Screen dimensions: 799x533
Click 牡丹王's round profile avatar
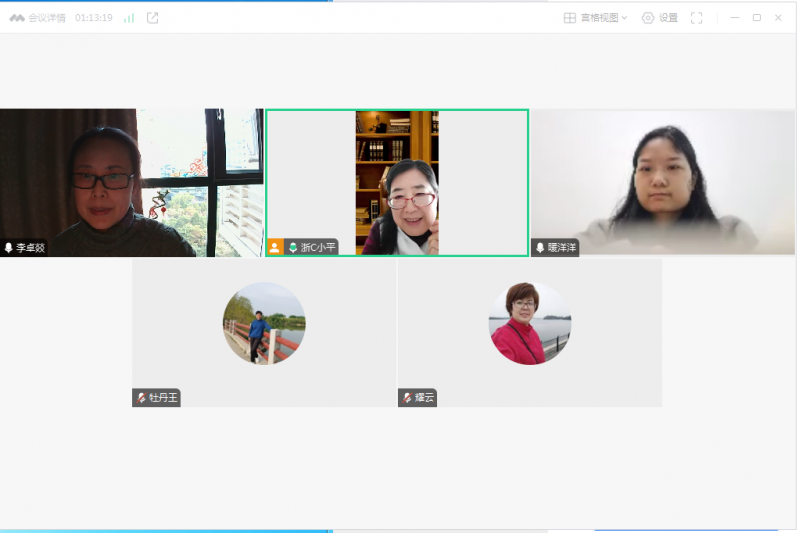click(264, 323)
